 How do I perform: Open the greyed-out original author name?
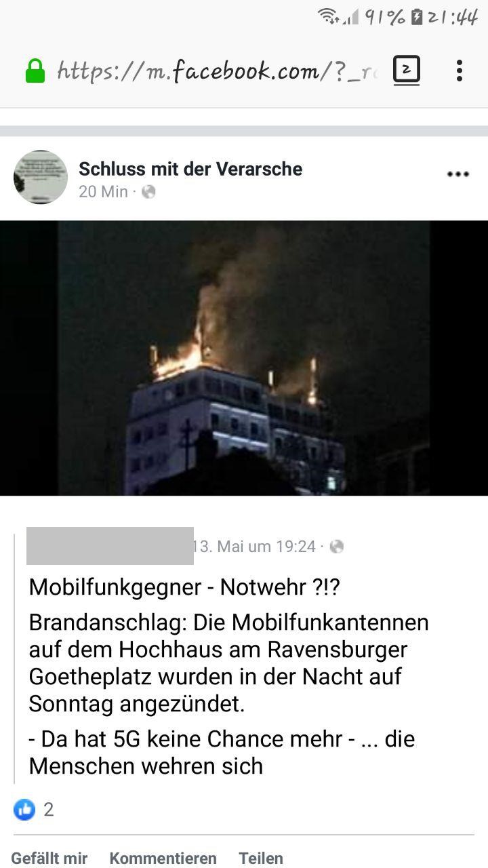(110, 546)
